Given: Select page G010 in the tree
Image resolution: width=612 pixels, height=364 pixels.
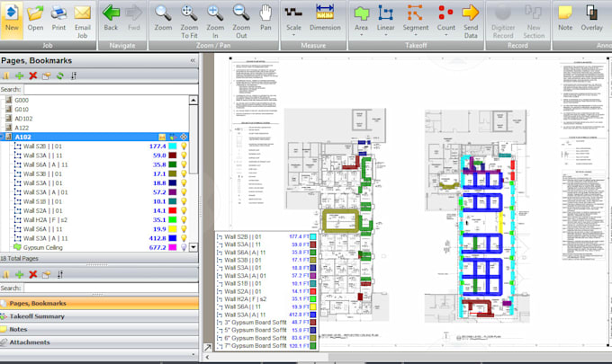Looking at the screenshot, I should [22, 110].
